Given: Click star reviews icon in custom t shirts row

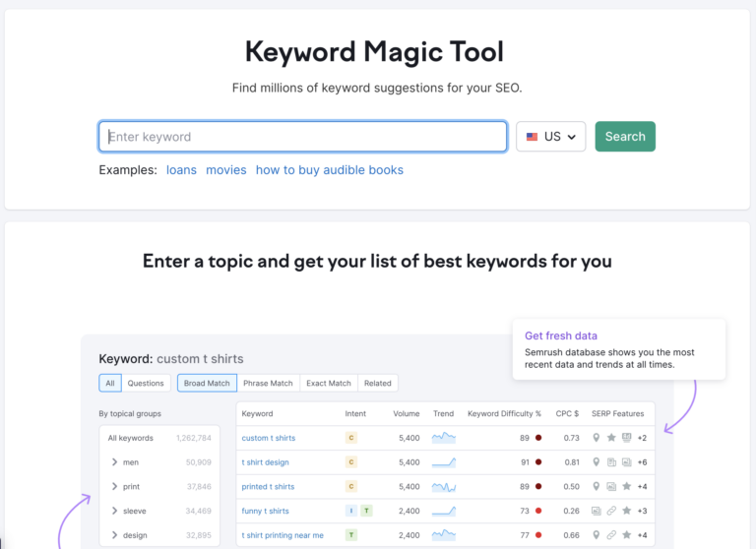Looking at the screenshot, I should click(x=611, y=438).
